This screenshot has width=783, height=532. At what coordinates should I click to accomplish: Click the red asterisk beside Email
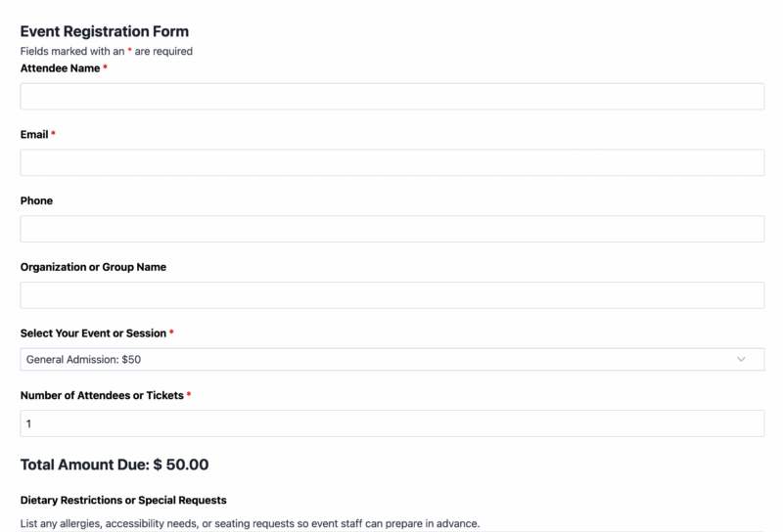pos(53,133)
